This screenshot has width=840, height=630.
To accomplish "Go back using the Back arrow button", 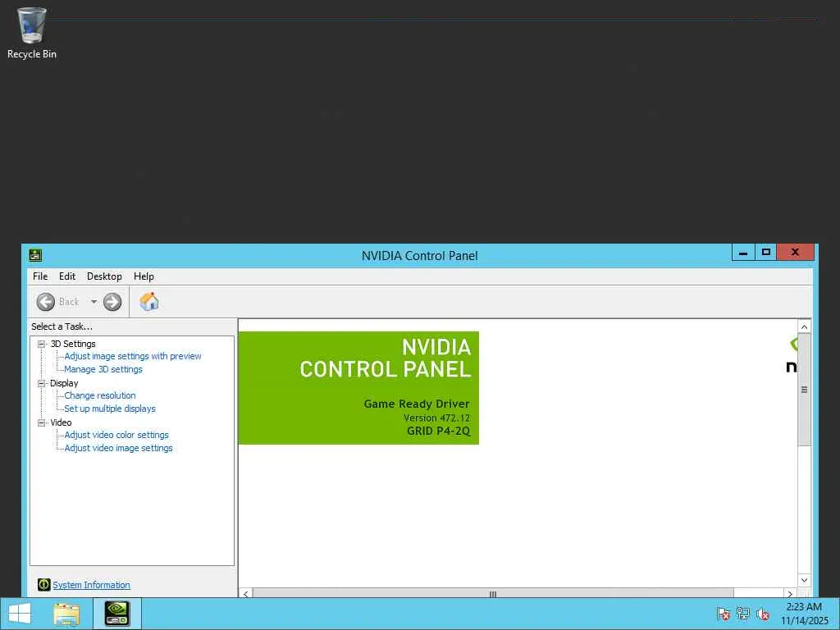I will [x=46, y=302].
